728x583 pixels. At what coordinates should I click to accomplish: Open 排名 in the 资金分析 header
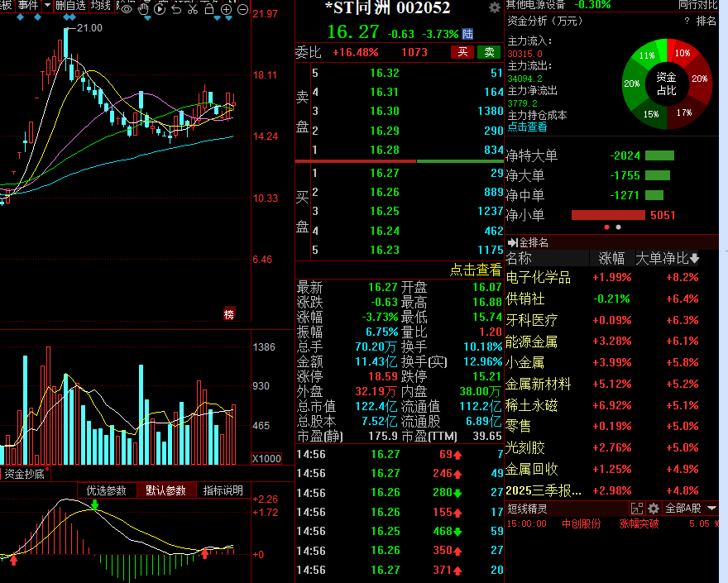706,21
